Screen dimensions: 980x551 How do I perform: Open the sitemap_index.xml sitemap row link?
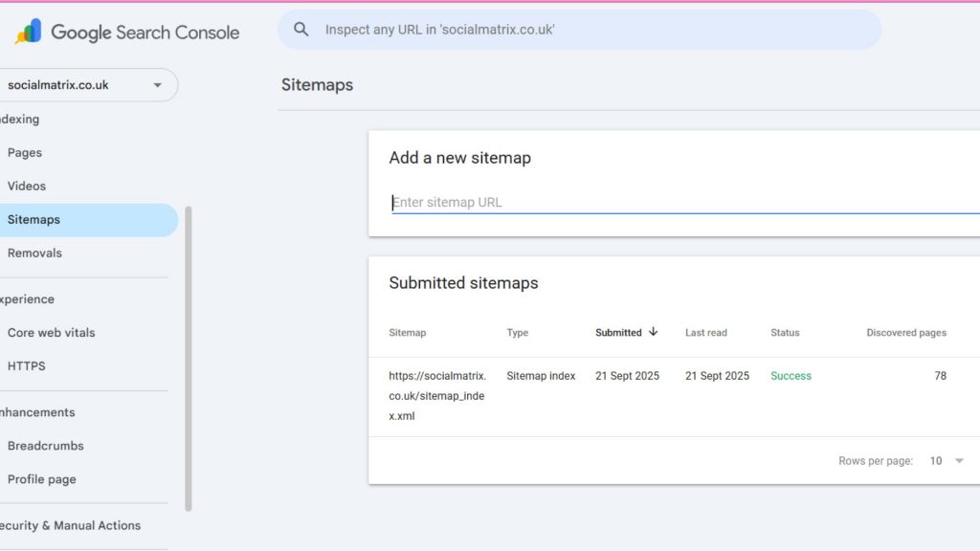click(437, 396)
